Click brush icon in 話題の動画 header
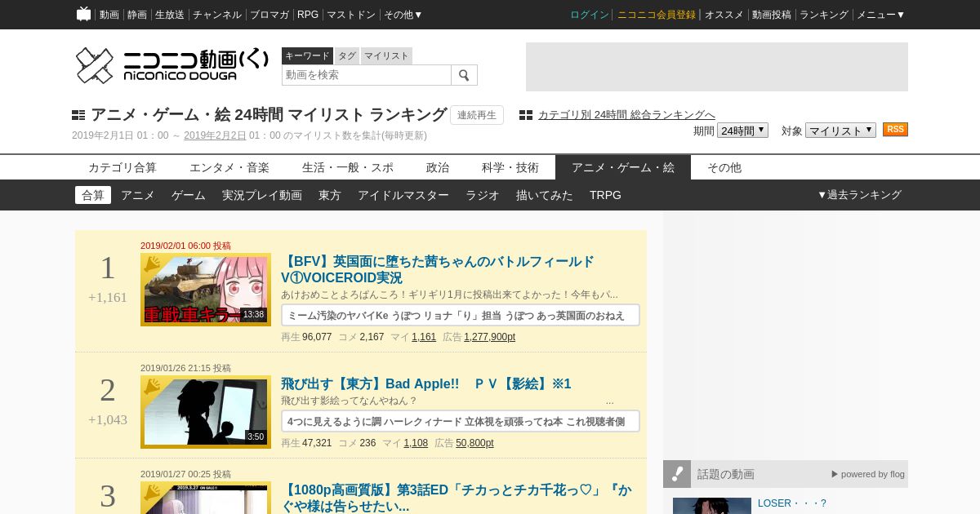 (677, 474)
